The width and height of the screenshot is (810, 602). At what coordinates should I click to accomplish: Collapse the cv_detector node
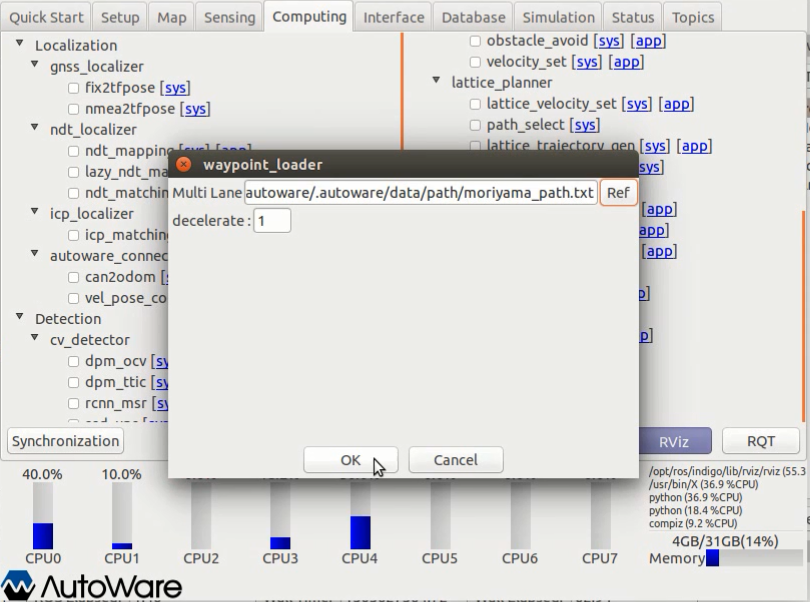pyautogui.click(x=35, y=337)
